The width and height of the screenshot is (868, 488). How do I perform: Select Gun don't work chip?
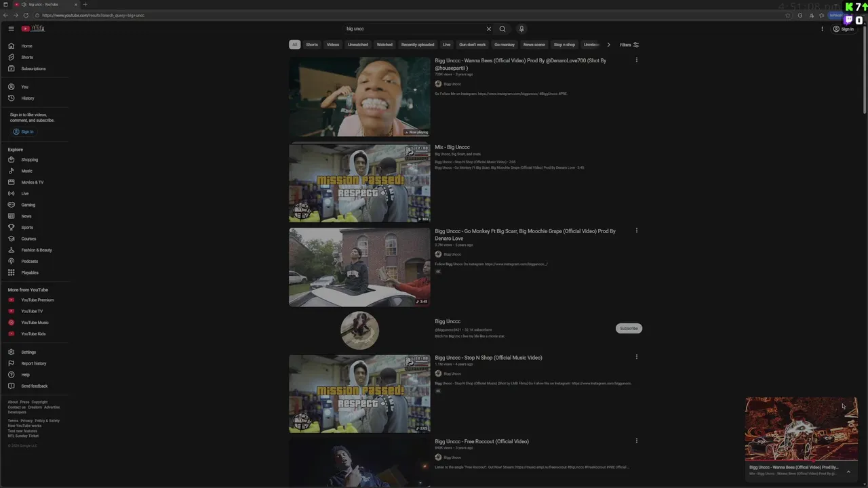coord(473,45)
